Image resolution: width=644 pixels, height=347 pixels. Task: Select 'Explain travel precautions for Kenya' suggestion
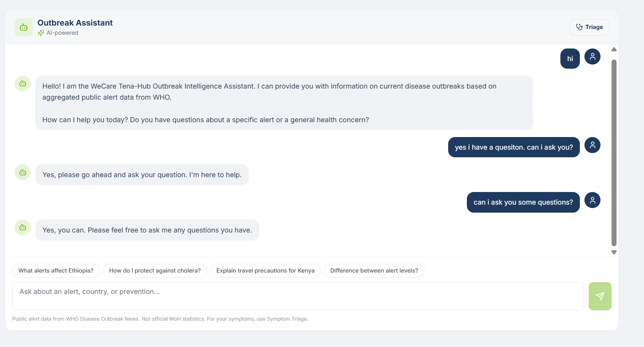(x=265, y=271)
